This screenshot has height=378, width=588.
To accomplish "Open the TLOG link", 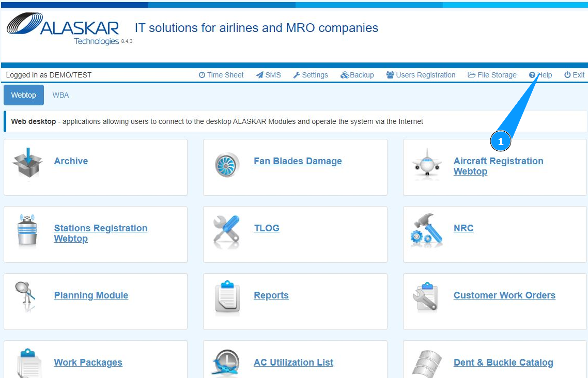I will (x=267, y=228).
